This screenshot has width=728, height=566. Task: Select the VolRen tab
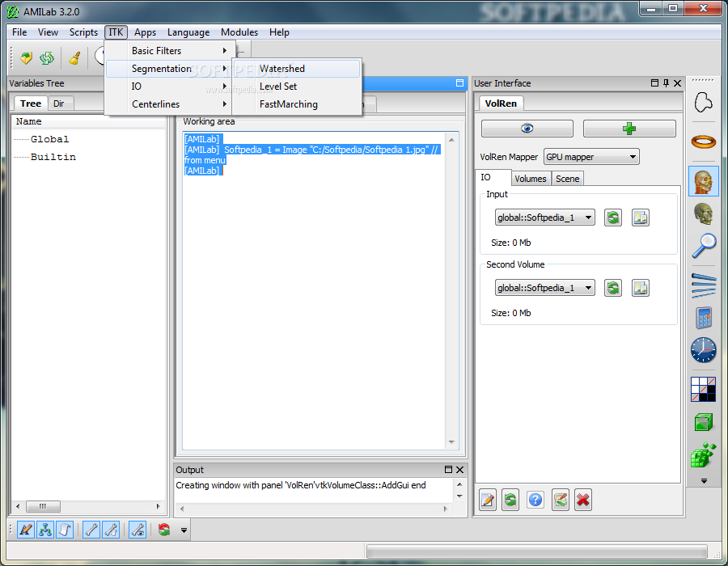tap(501, 103)
